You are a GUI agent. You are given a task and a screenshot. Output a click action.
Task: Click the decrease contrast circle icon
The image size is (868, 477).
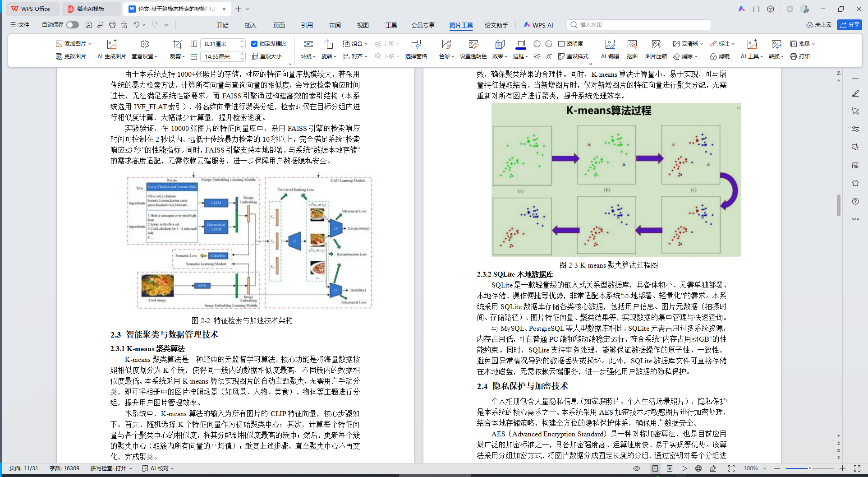549,44
